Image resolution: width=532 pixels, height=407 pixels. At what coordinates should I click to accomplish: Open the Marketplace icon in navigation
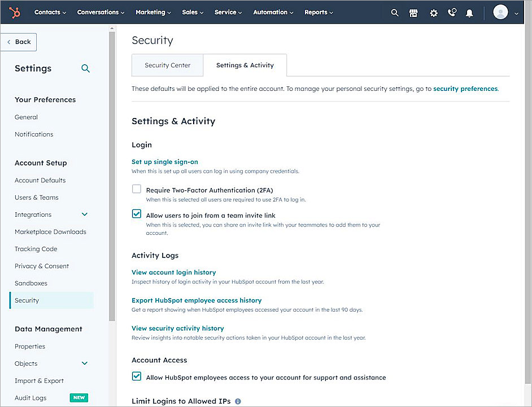tap(413, 12)
